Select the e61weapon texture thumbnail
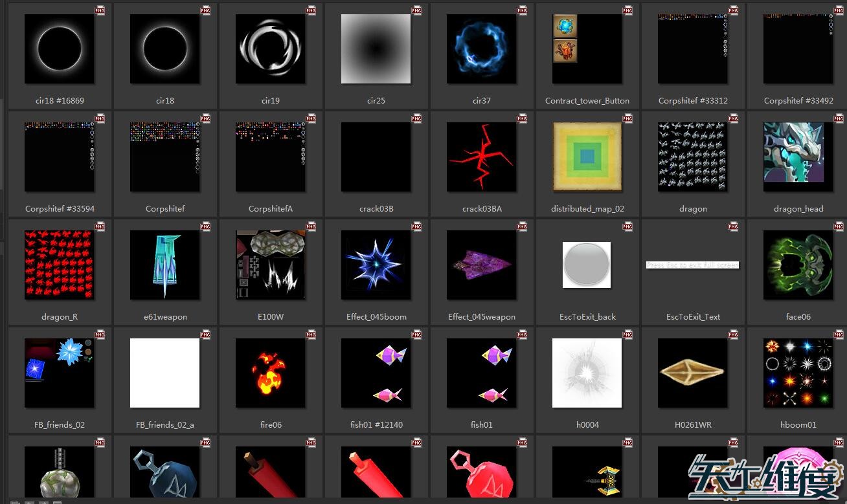 164,265
